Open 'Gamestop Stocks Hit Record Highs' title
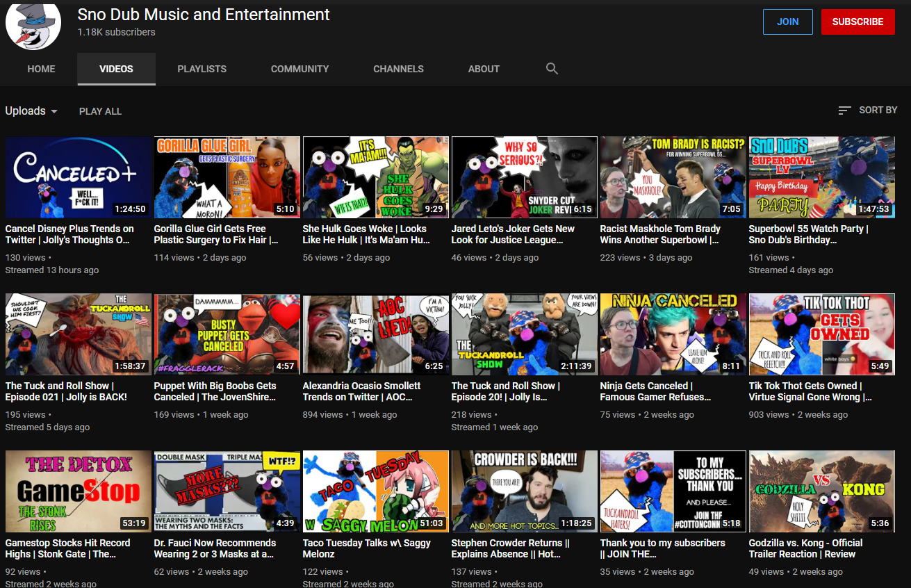 [68, 548]
